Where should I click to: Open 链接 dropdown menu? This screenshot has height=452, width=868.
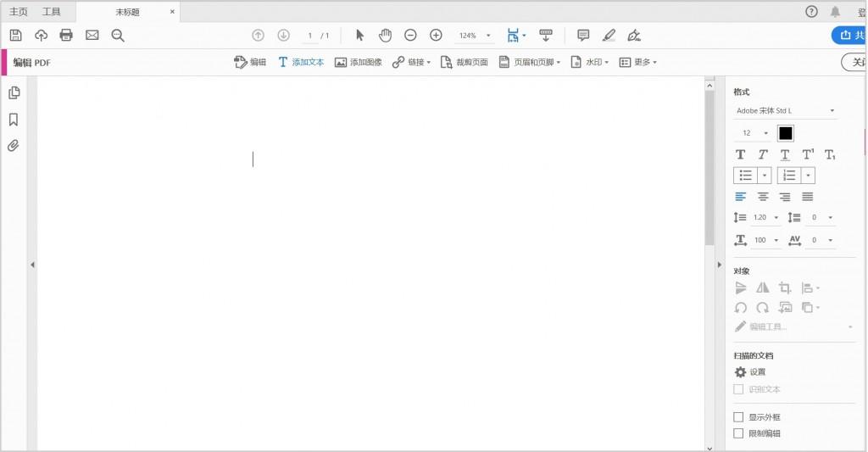pyautogui.click(x=411, y=62)
